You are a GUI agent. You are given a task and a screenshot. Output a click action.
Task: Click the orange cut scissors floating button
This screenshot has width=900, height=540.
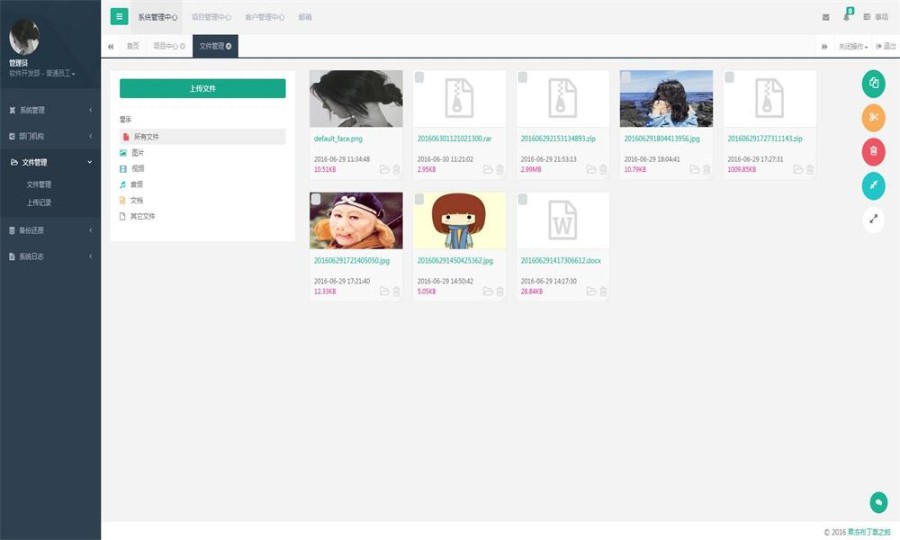873,118
